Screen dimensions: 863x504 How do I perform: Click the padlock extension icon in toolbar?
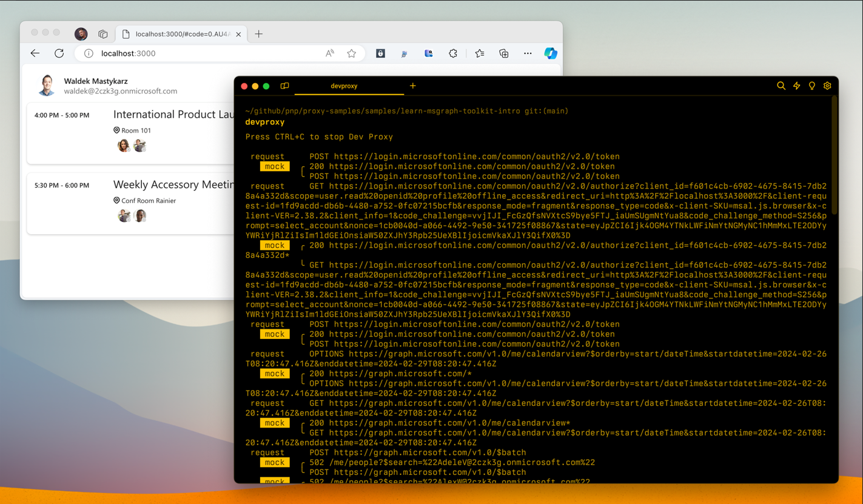tap(380, 53)
